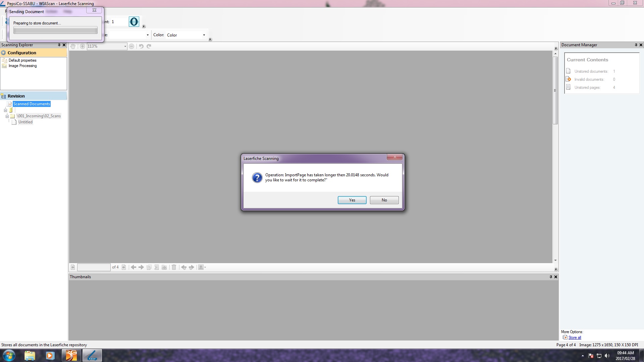This screenshot has height=362, width=644.
Task: Zoom in using the plus magnifier icon
Action: 83,46
